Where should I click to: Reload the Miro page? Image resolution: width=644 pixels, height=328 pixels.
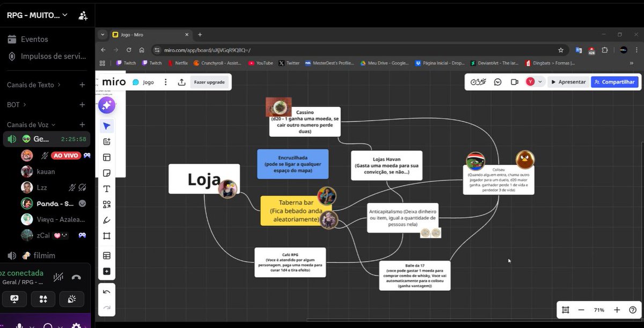[128, 50]
